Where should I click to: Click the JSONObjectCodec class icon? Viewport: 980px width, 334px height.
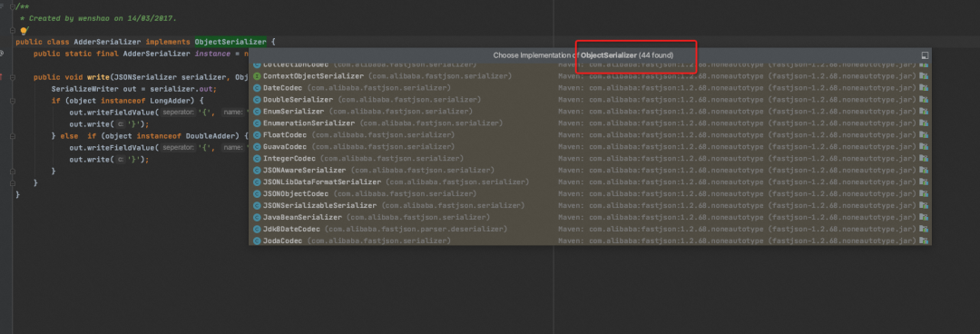click(258, 194)
